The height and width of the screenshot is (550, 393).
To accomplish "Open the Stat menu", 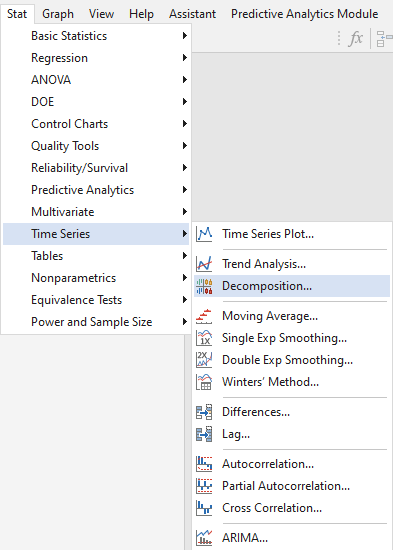I will coord(17,14).
